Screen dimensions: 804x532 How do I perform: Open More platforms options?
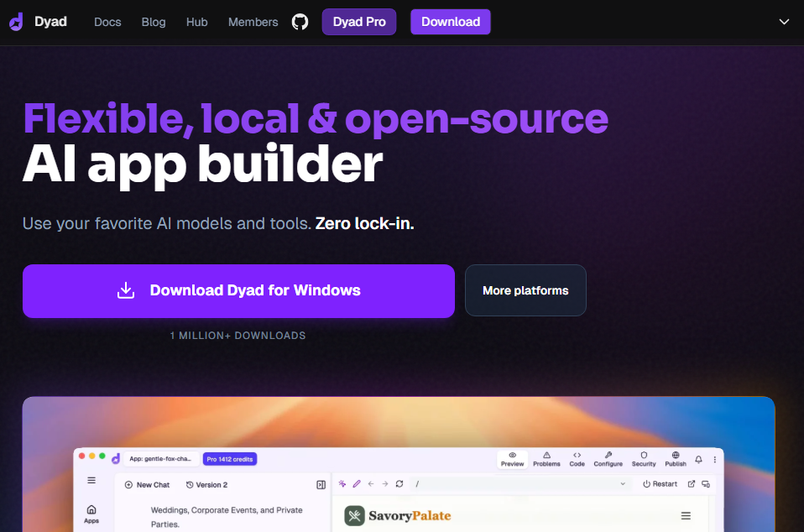[x=525, y=290]
